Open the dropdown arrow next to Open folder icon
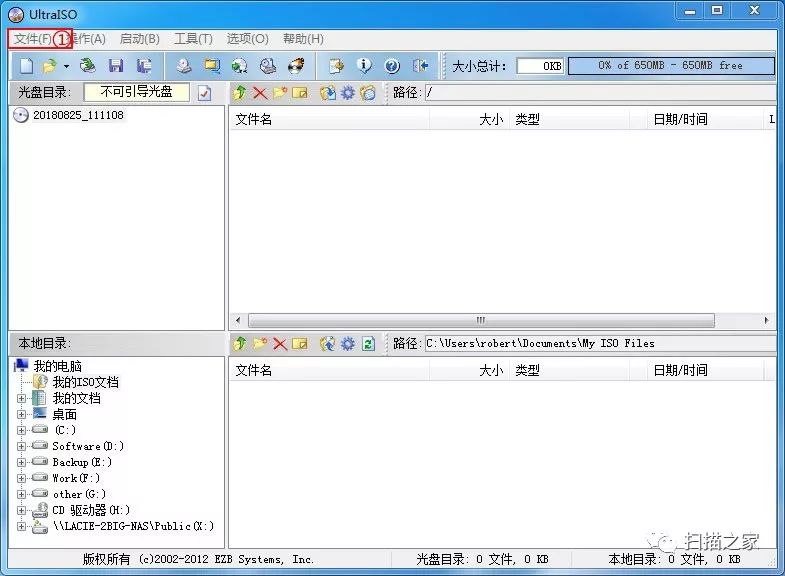785x576 pixels. click(x=66, y=66)
